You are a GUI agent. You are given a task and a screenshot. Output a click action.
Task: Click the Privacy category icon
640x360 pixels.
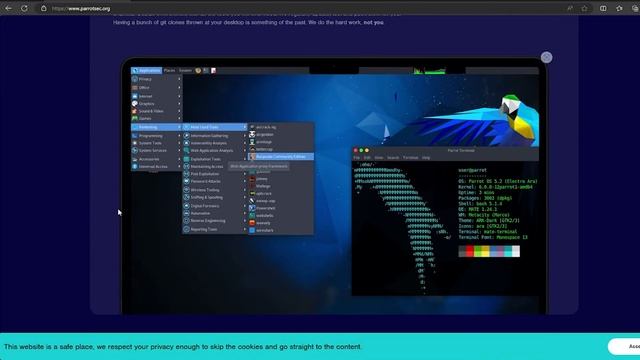pos(135,79)
